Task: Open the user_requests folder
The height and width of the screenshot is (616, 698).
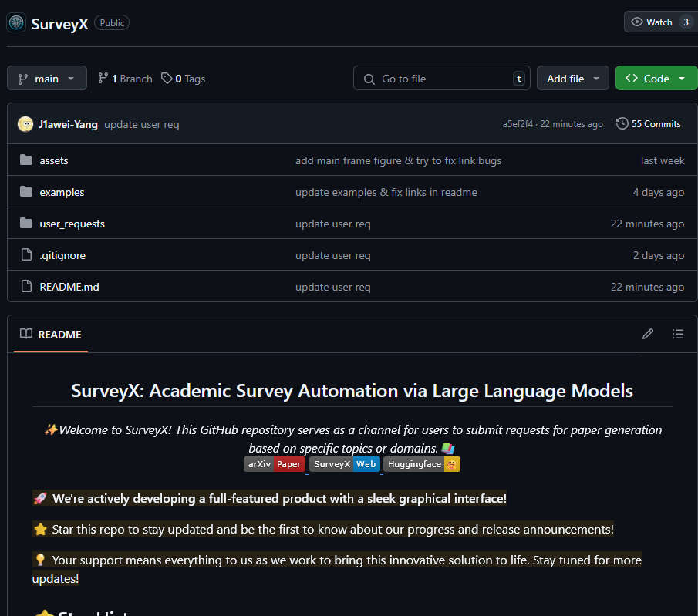Action: (72, 224)
